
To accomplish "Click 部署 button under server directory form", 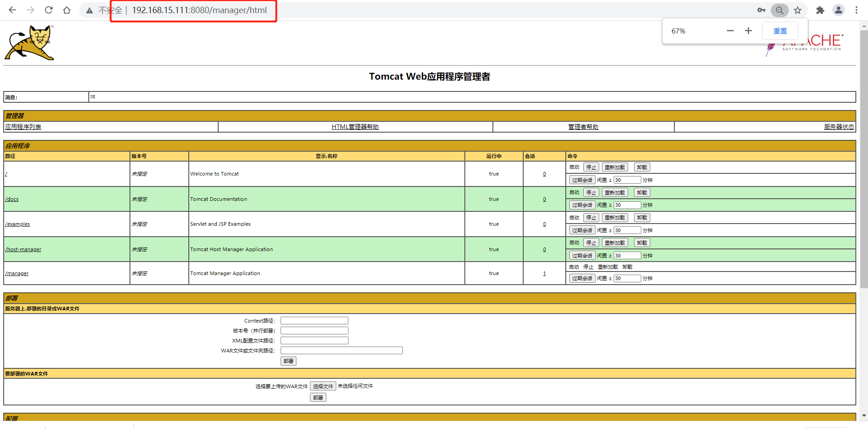I will [288, 361].
